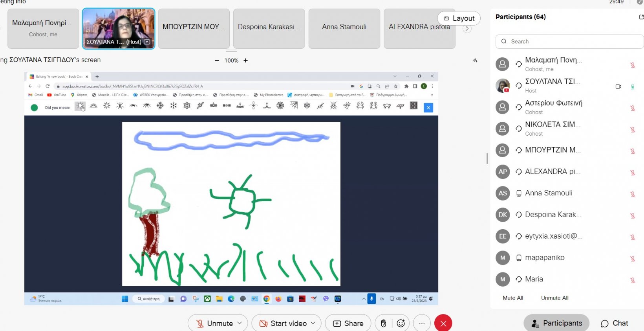This screenshot has height=331, width=644.
Task: Show more participant thumbnails with the arrow
Action: tap(467, 29)
